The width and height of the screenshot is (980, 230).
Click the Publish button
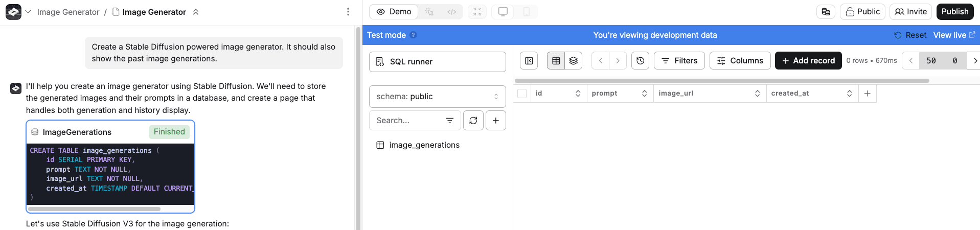coord(954,12)
